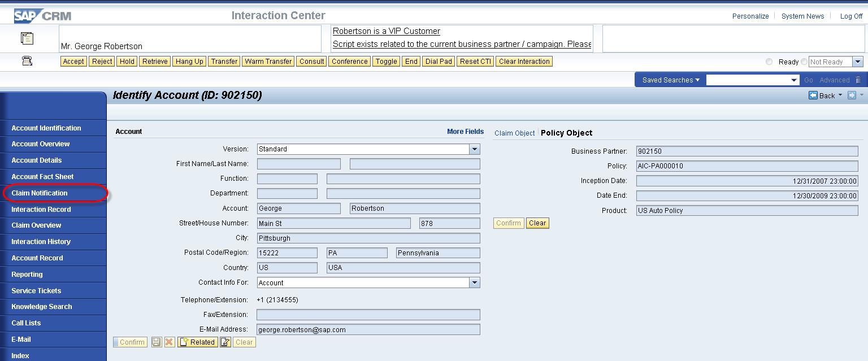
Task: Select the Ready radio button
Action: [x=769, y=62]
